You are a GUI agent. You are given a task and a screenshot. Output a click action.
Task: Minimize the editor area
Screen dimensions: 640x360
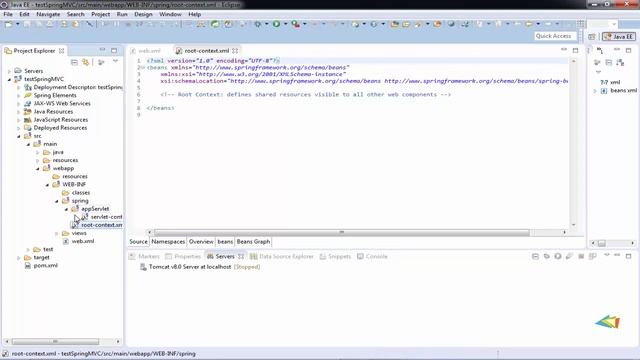564,50
